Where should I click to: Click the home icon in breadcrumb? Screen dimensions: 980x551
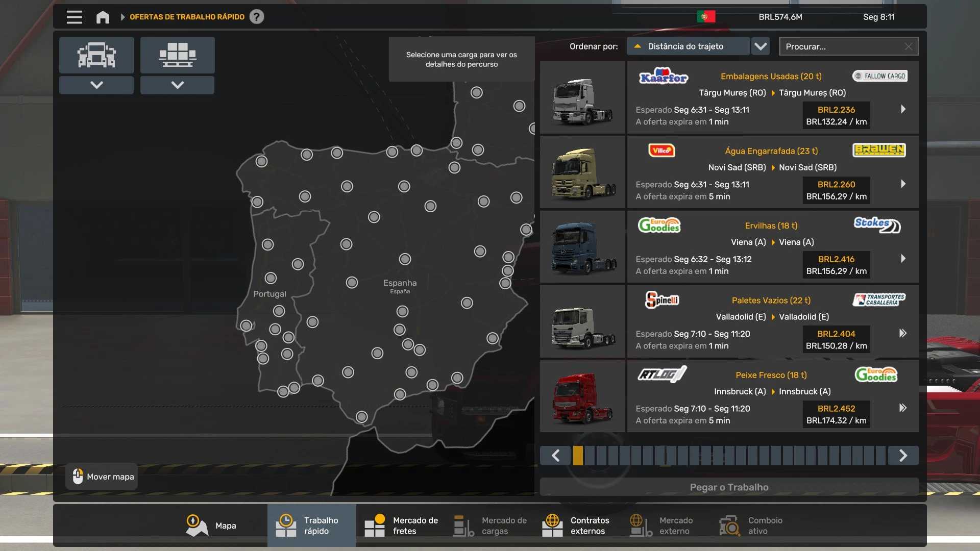tap(103, 17)
